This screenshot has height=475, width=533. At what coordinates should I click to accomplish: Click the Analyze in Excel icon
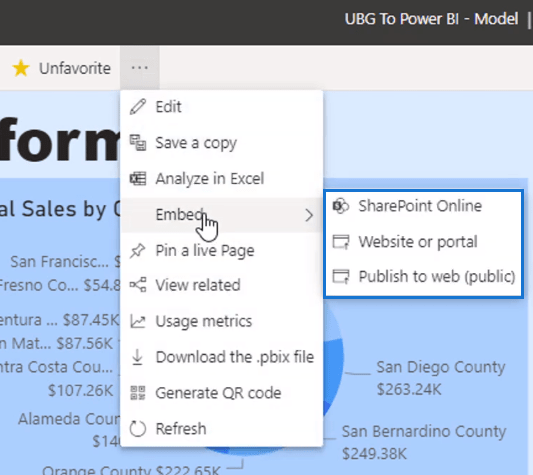[x=138, y=179]
